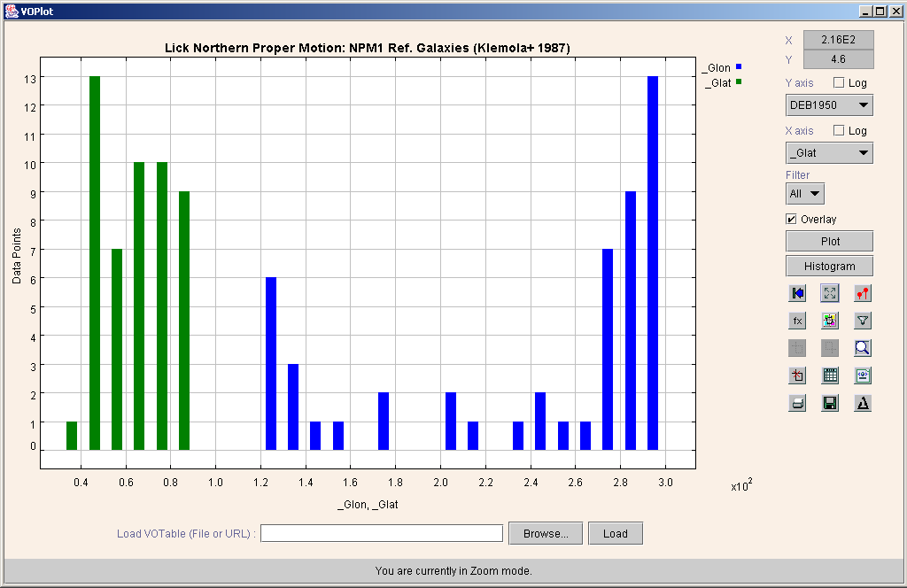Click the green _Glat legend swatch
The width and height of the screenshot is (907, 588).
coord(739,82)
